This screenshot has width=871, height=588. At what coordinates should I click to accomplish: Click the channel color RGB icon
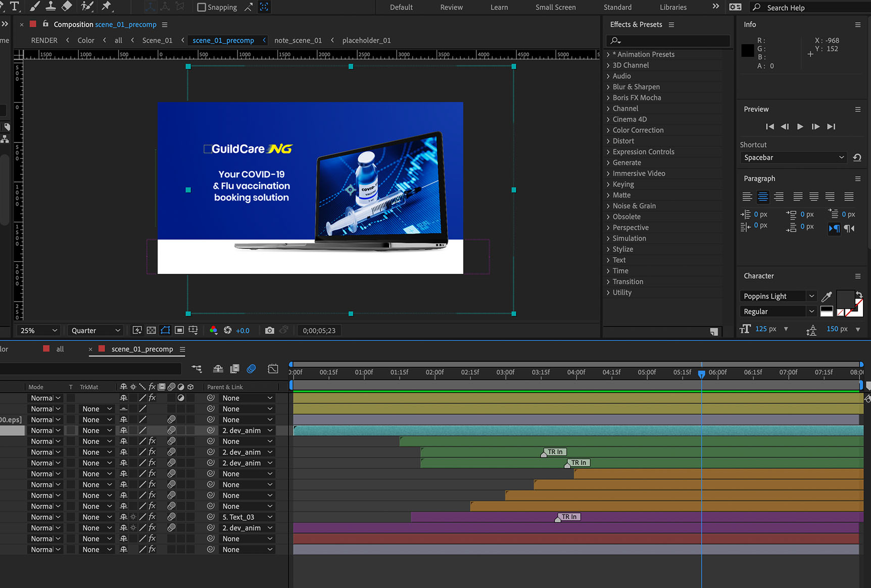pyautogui.click(x=213, y=330)
